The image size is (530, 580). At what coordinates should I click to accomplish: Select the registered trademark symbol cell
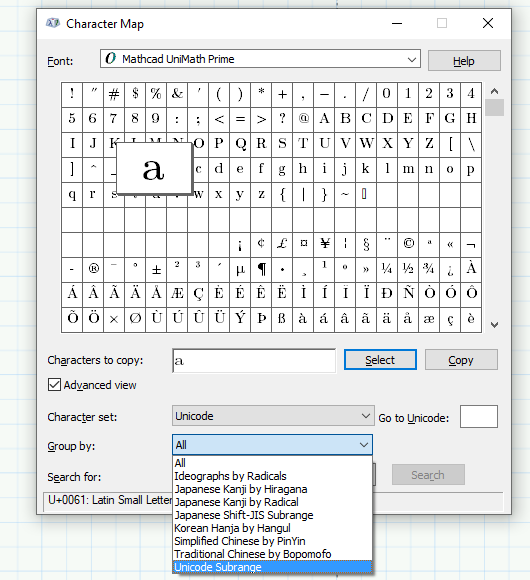tap(93, 269)
